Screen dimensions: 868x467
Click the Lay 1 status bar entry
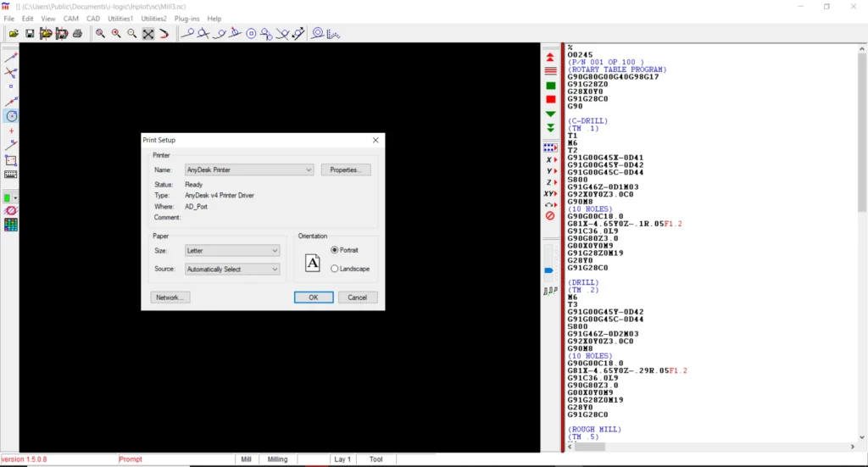pos(342,459)
